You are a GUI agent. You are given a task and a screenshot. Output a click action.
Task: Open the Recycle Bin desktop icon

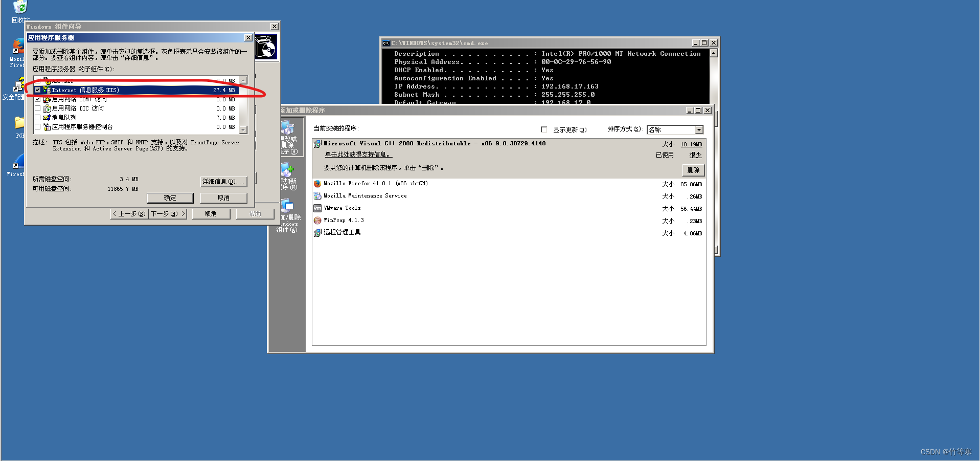point(20,7)
